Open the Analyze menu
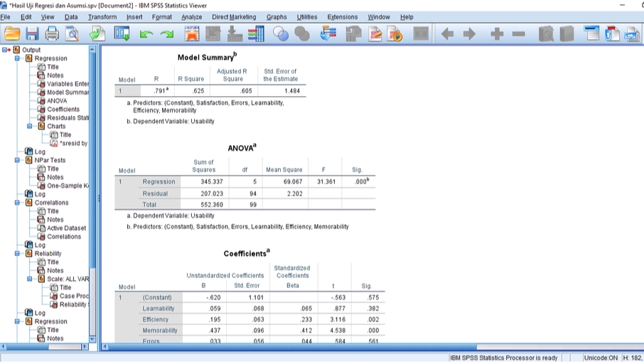The width and height of the screenshot is (644, 362). 192,17
